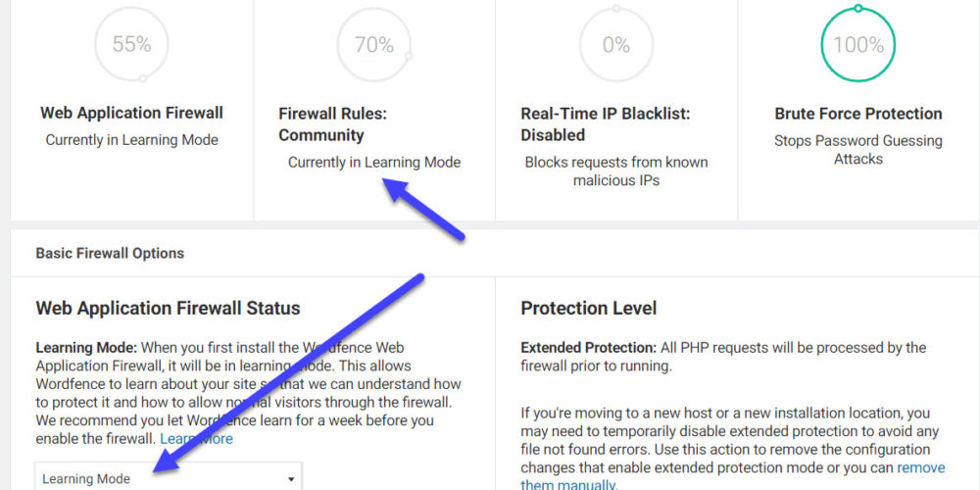Open the Learning Mode firewall status dropdown
The image size is (980, 490).
[x=169, y=478]
